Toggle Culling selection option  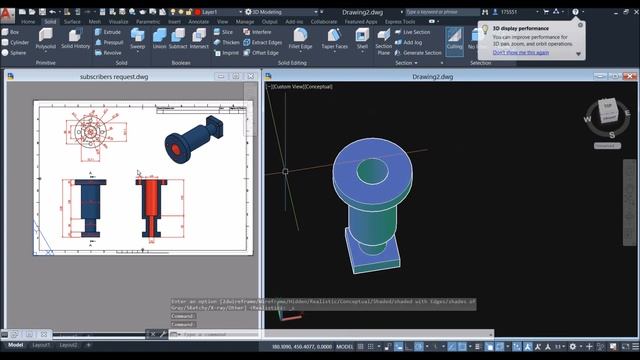tap(454, 41)
